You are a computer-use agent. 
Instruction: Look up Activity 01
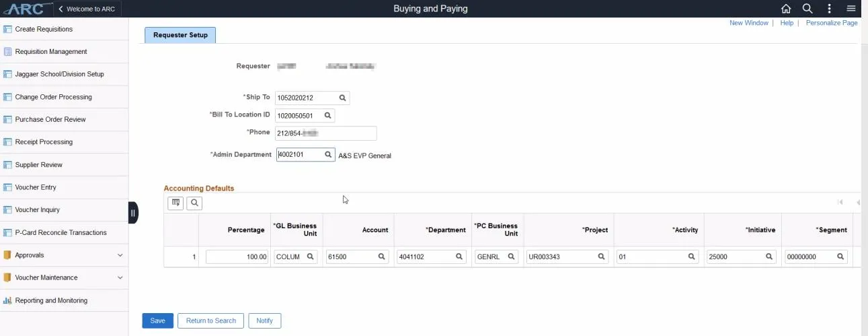pyautogui.click(x=691, y=257)
